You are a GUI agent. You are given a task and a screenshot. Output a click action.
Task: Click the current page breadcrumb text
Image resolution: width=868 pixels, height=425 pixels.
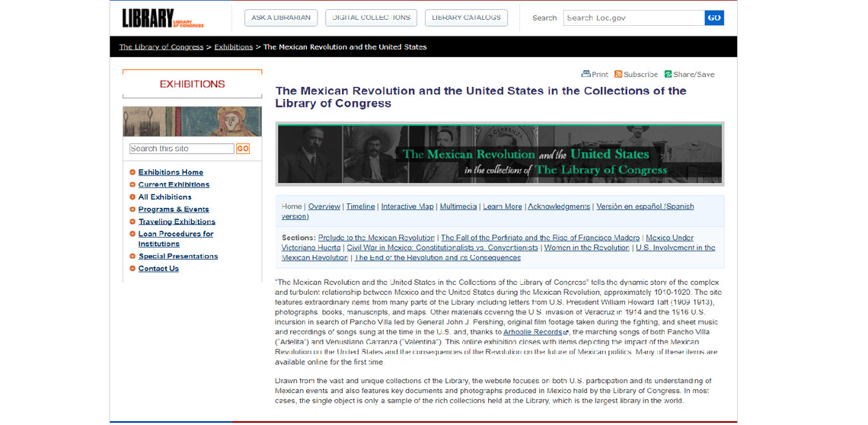345,47
